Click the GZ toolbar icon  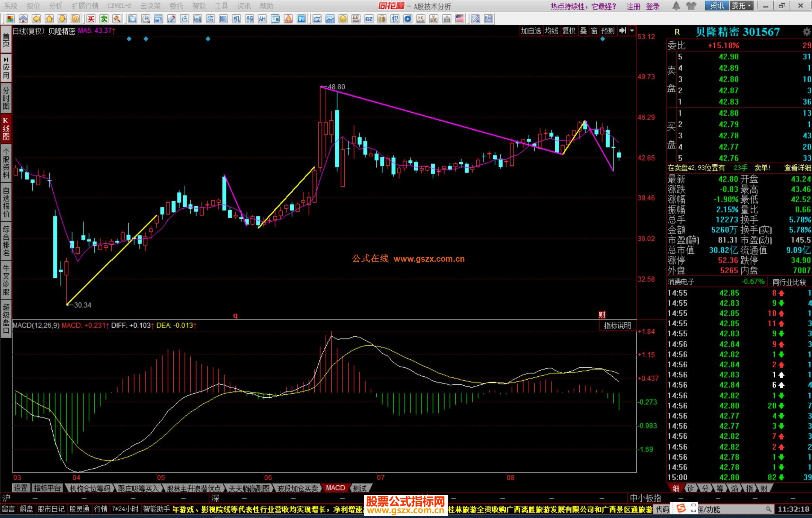(369, 19)
